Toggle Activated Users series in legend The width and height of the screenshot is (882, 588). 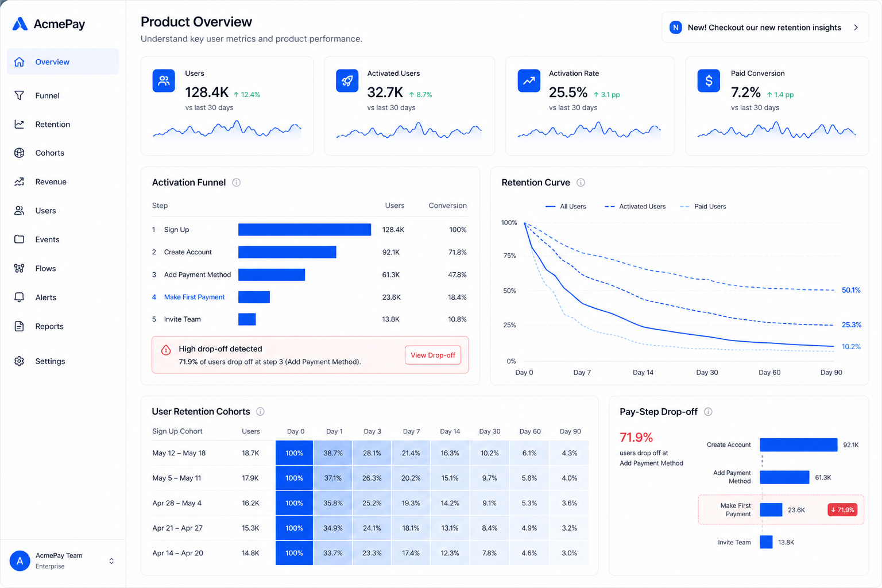635,207
